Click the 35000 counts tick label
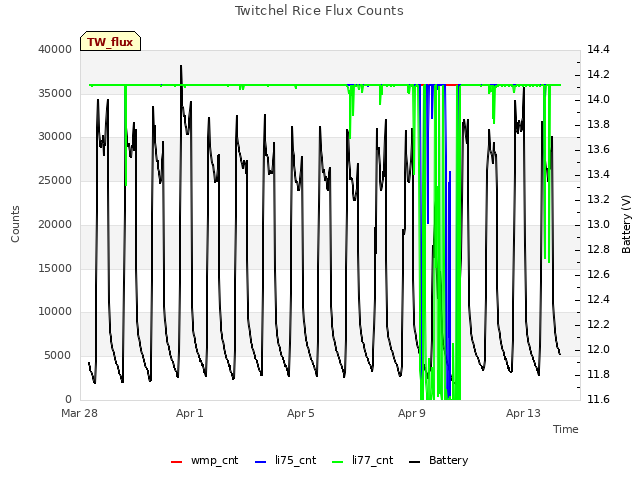The width and height of the screenshot is (640, 480). [x=55, y=93]
